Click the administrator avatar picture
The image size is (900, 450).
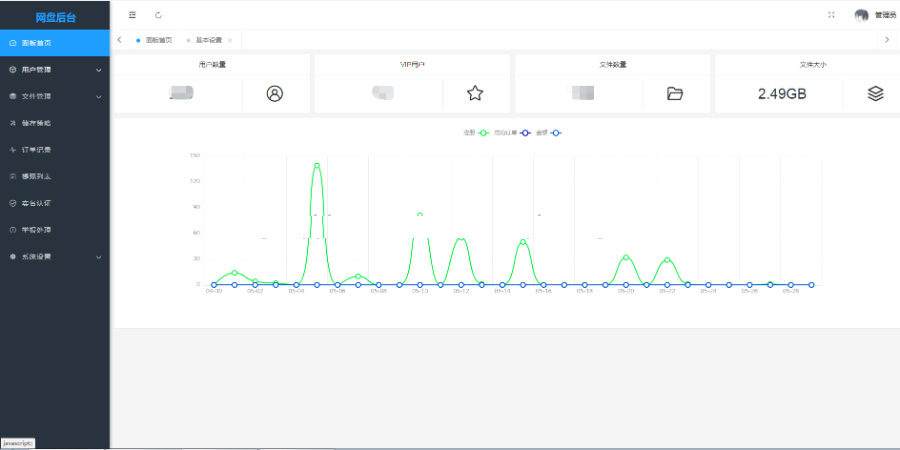[861, 15]
